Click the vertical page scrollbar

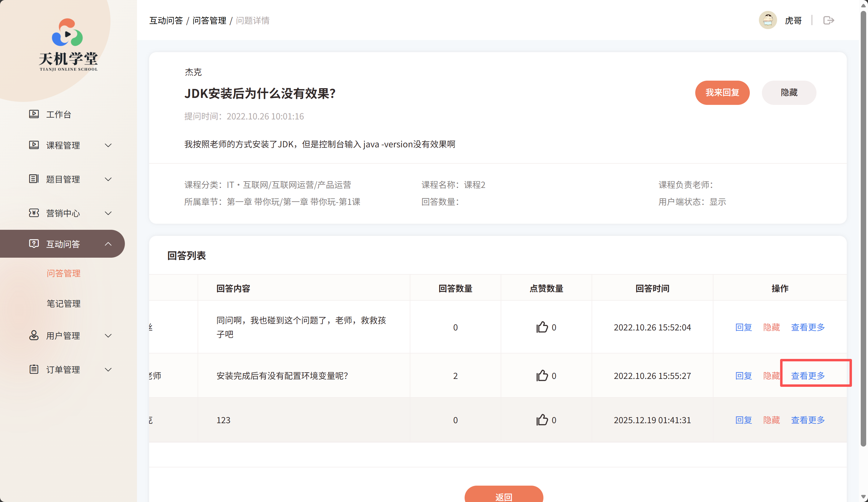pos(863,227)
